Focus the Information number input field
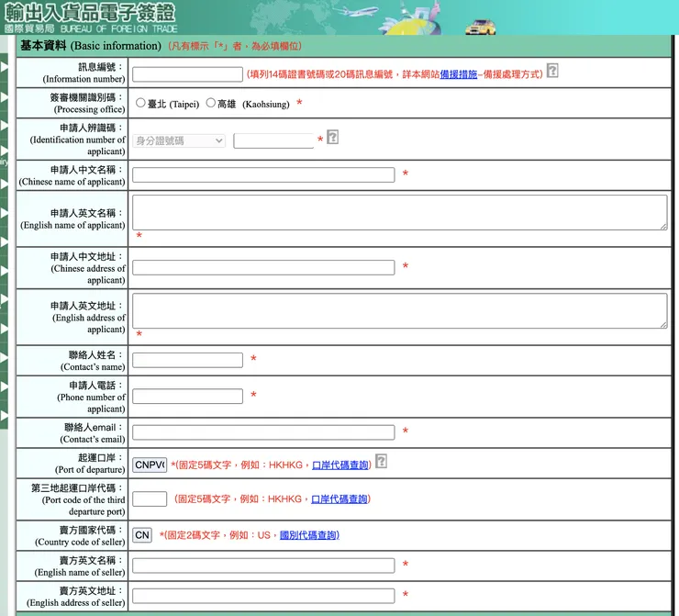Viewport: 679px width, 616px height. pyautogui.click(x=187, y=74)
